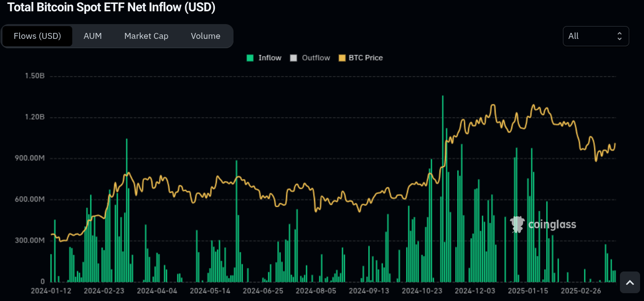This screenshot has height=301, width=644.
Task: Toggle the Inflow series via its legend label
Action: (270, 58)
